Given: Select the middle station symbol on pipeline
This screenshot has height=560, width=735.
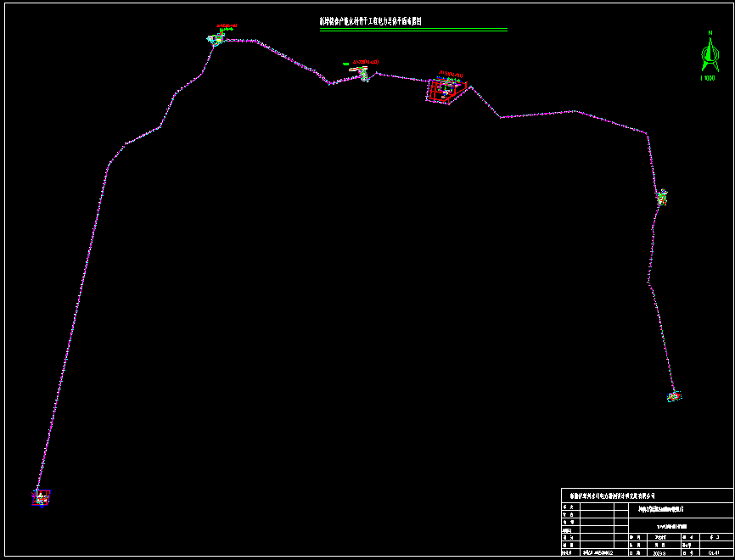Looking at the screenshot, I should [x=363, y=75].
